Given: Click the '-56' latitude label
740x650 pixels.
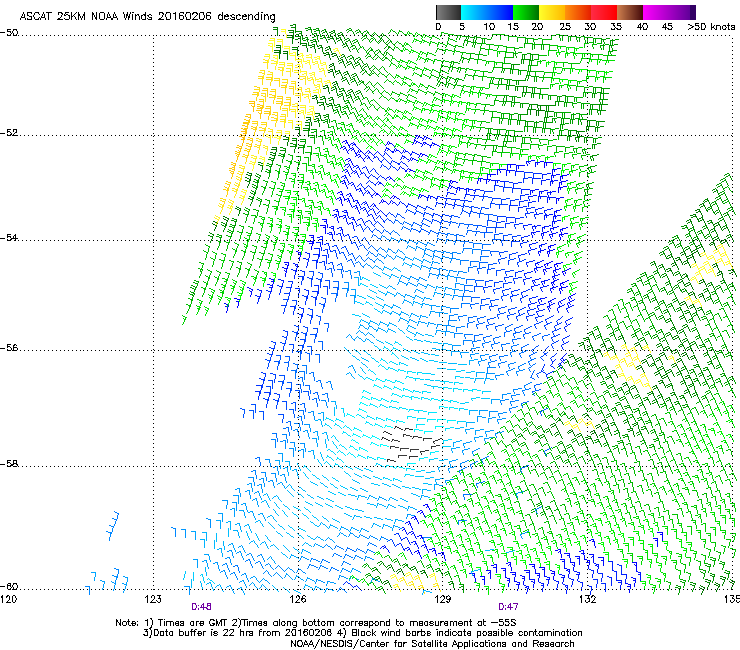Looking at the screenshot, I should pos(9,347).
